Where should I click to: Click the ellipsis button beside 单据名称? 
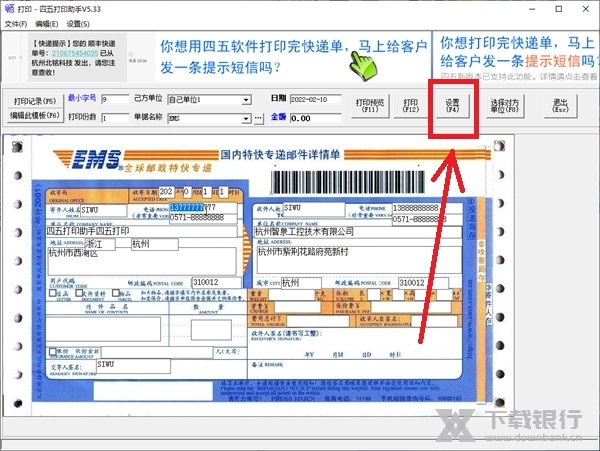pyautogui.click(x=259, y=119)
